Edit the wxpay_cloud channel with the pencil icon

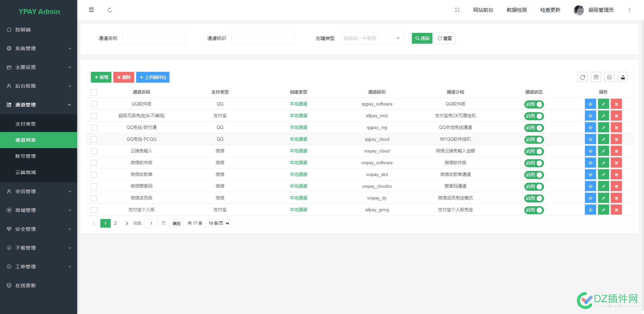tap(603, 151)
